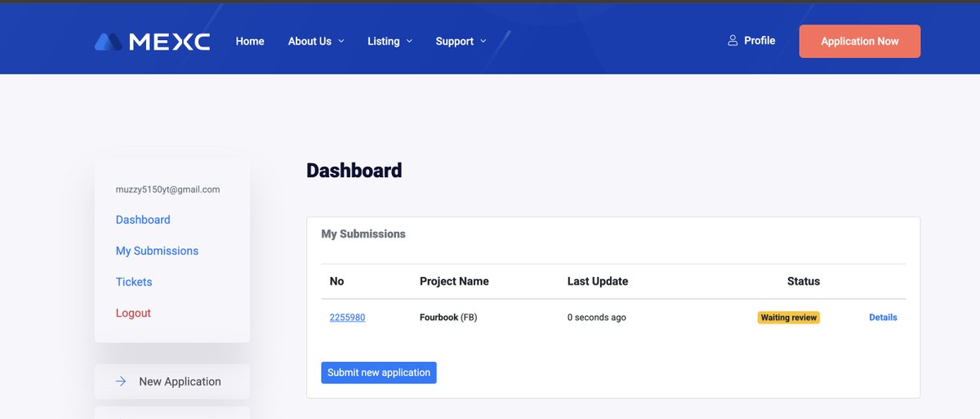The height and width of the screenshot is (419, 980).
Task: Open My Submissions in sidebar
Action: point(157,251)
